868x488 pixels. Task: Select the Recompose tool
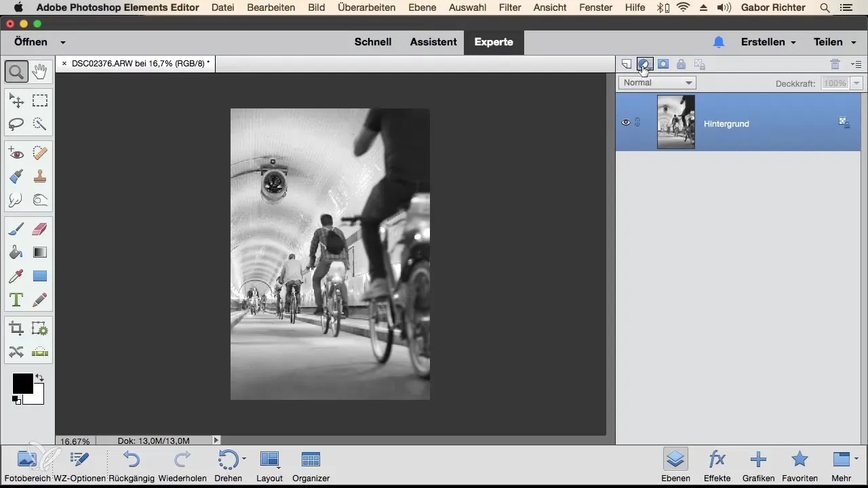[x=40, y=329]
